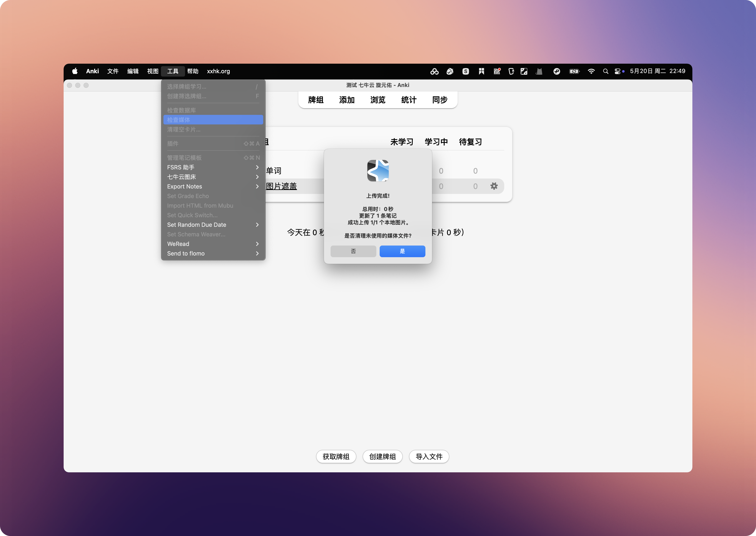Click the cat-shaped menu bar icon
Viewport: 756px width, 536px height.
click(x=539, y=71)
